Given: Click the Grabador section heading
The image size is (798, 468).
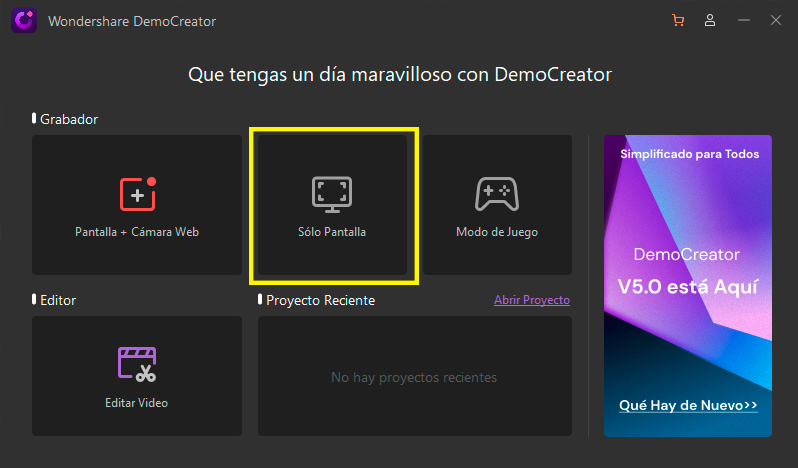Looking at the screenshot, I should click(x=69, y=119).
